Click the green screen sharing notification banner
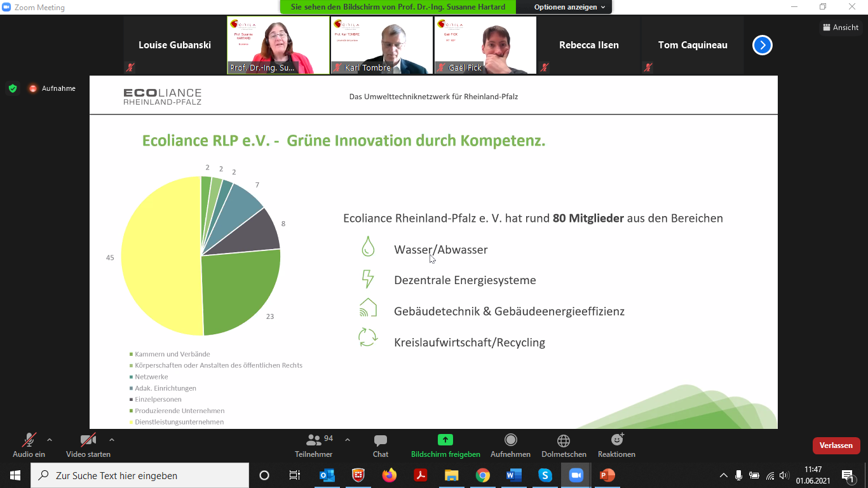The width and height of the screenshot is (868, 488). point(398,7)
